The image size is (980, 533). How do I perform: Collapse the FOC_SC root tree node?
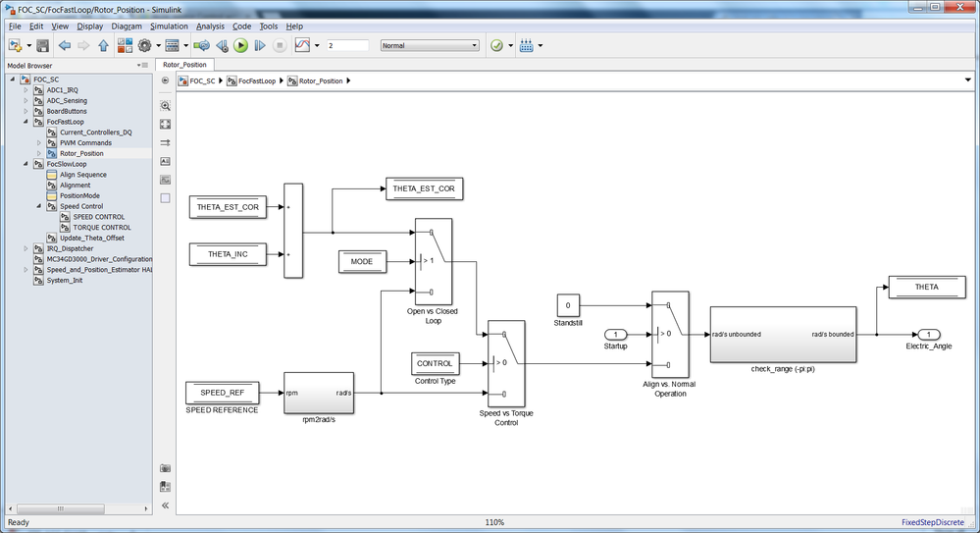tap(13, 80)
